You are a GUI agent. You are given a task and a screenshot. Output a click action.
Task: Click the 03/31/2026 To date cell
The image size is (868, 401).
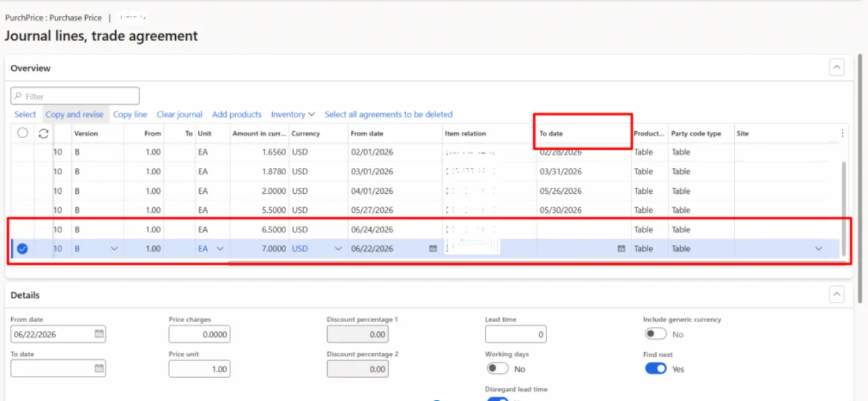point(583,172)
